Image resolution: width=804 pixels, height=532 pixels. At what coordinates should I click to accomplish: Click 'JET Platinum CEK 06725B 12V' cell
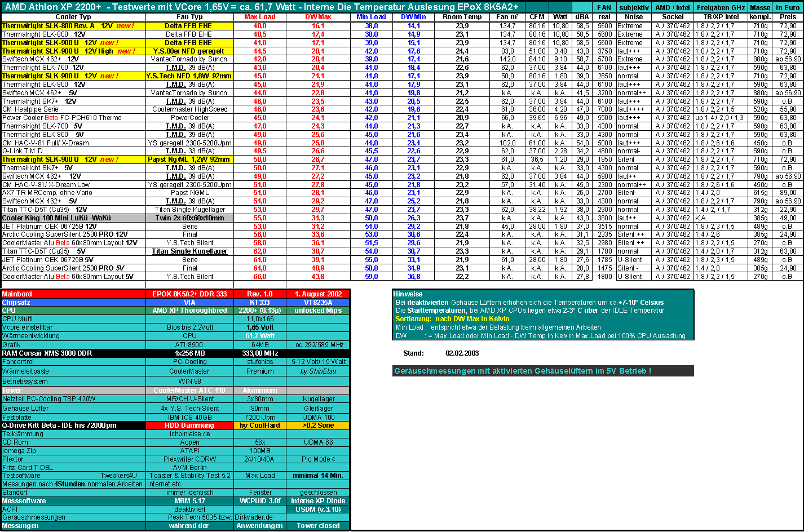pyautogui.click(x=73, y=227)
